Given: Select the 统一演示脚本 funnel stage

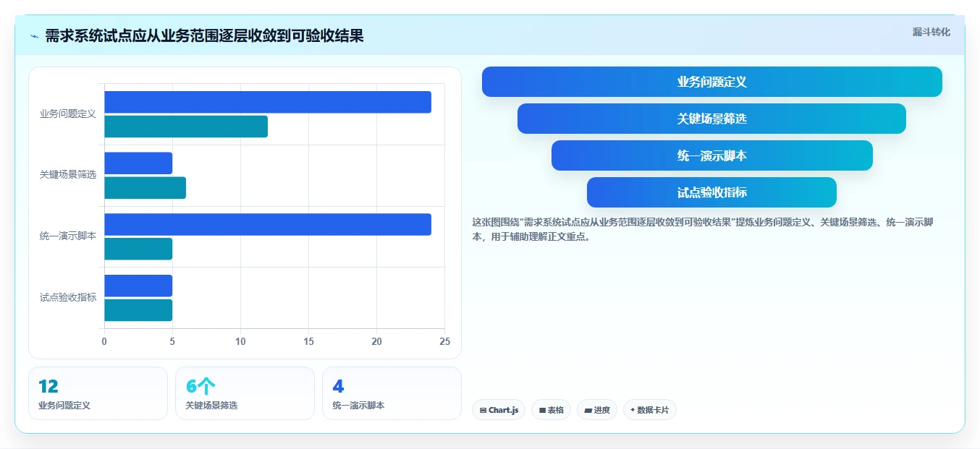Looking at the screenshot, I should pos(712,155).
